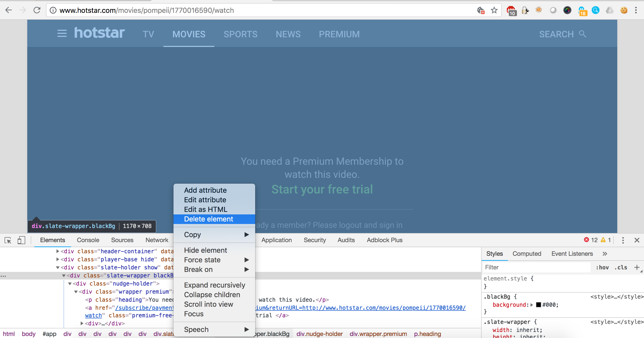This screenshot has width=644, height=338.
Task: Click the TV navigation link
Action: point(148,34)
